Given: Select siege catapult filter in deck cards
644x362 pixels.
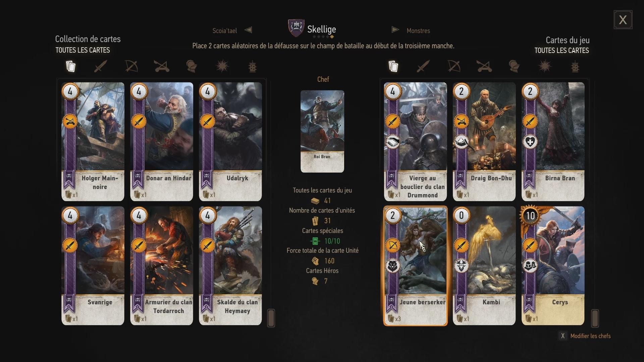Looking at the screenshot, I should tap(484, 66).
